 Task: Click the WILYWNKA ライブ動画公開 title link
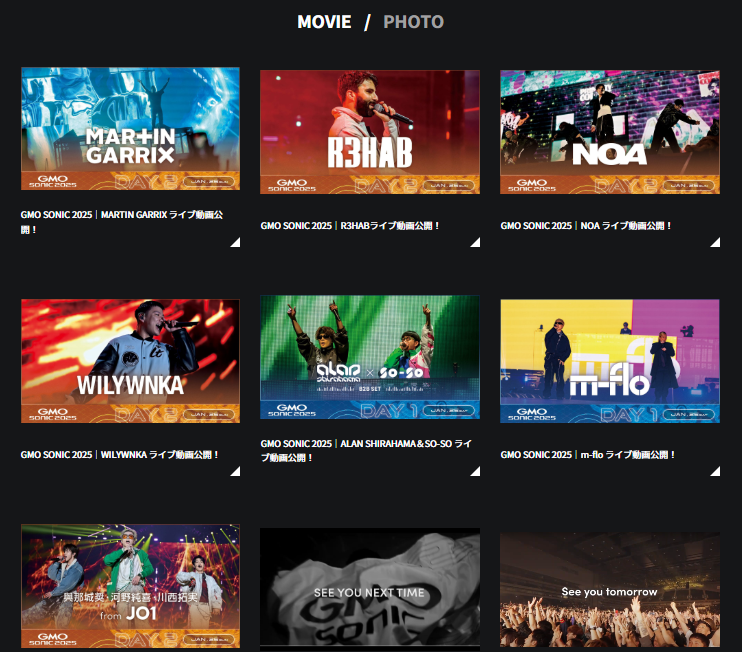tap(119, 455)
